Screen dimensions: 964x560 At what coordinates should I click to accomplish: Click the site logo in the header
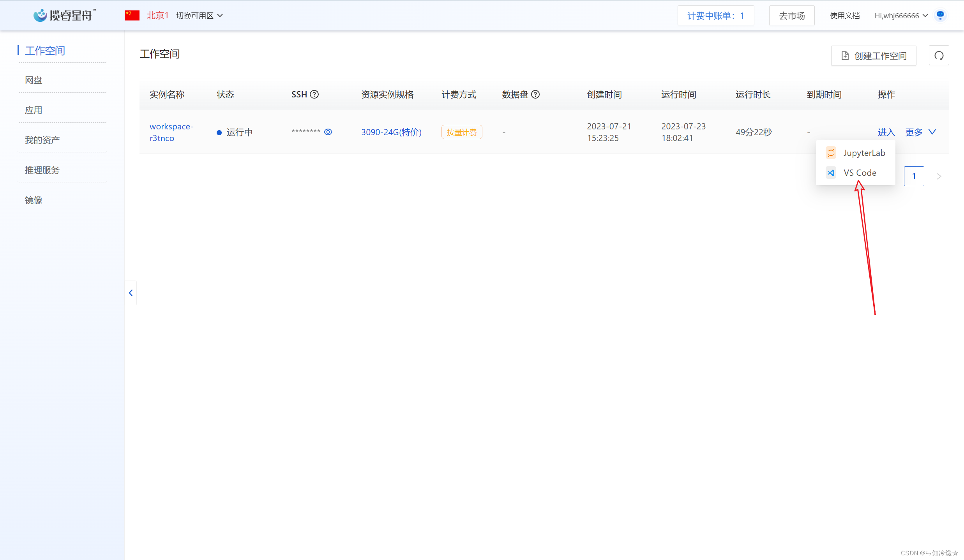click(x=64, y=16)
